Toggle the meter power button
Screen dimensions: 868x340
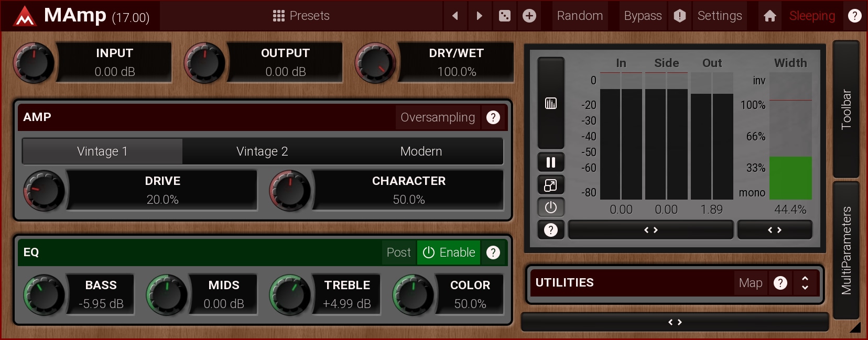[550, 207]
